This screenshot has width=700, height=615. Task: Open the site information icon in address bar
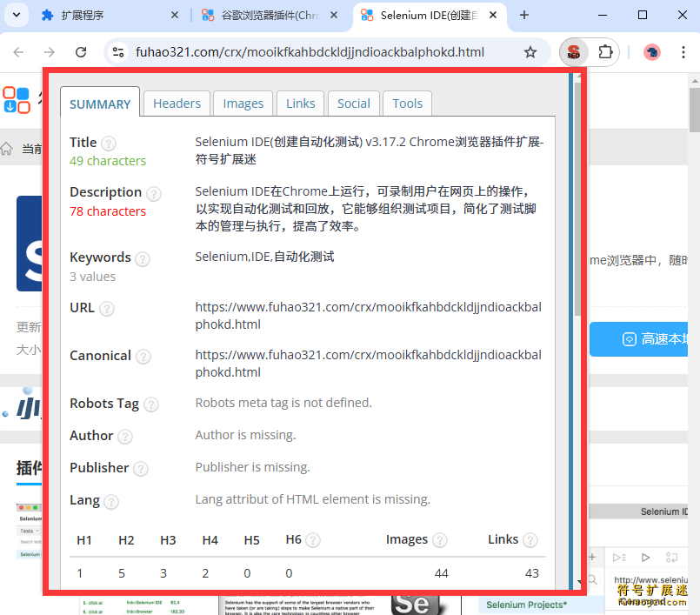pyautogui.click(x=118, y=52)
